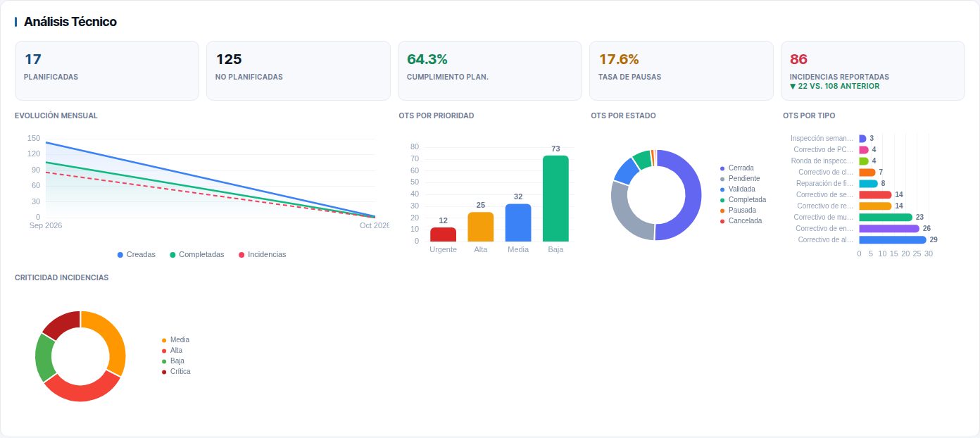
Task: Click the orange Alta bar in OTS por Prioridad
Action: (481, 227)
